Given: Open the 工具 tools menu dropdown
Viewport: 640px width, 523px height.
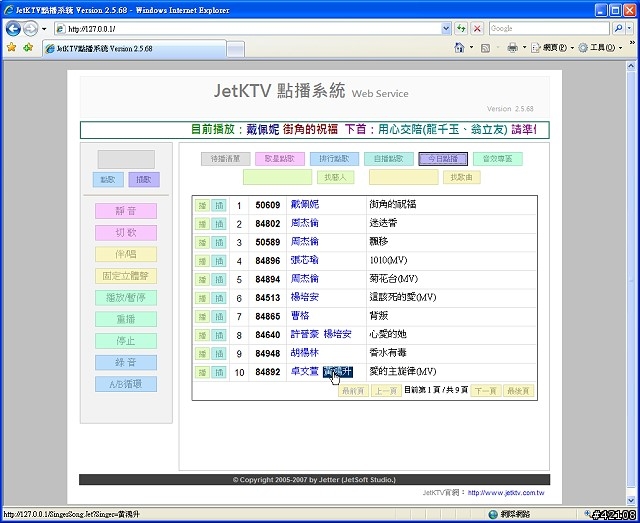Looking at the screenshot, I should pyautogui.click(x=601, y=48).
